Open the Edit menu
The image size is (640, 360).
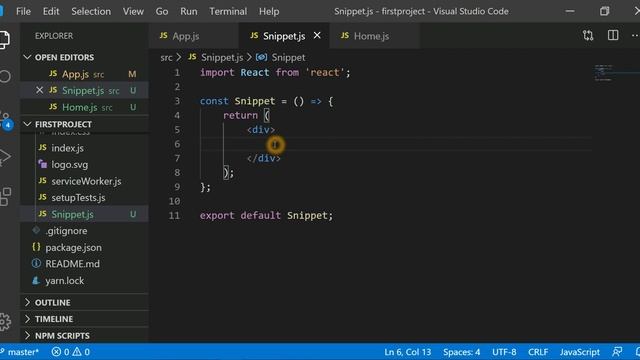coord(51,11)
